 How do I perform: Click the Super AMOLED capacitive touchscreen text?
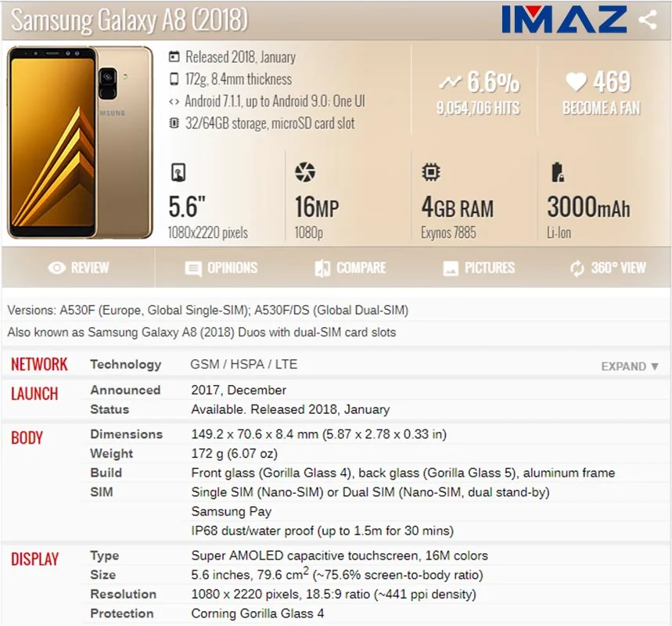coord(340,556)
